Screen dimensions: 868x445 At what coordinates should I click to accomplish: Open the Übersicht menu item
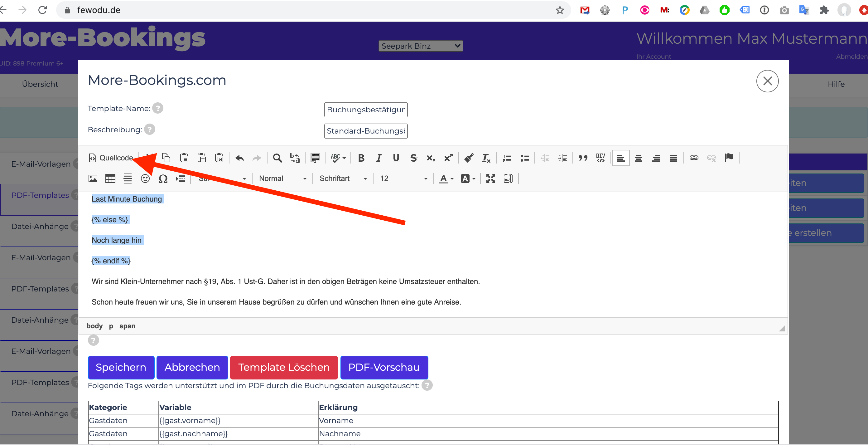point(40,84)
